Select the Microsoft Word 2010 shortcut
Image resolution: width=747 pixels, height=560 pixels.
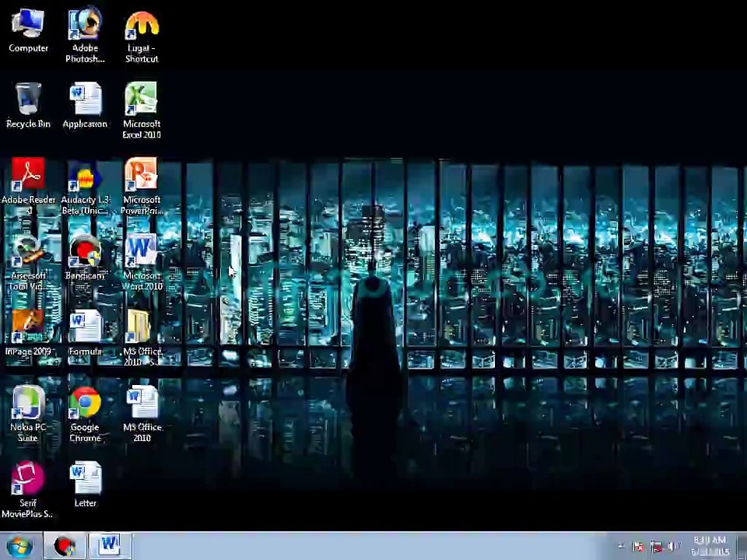142,262
